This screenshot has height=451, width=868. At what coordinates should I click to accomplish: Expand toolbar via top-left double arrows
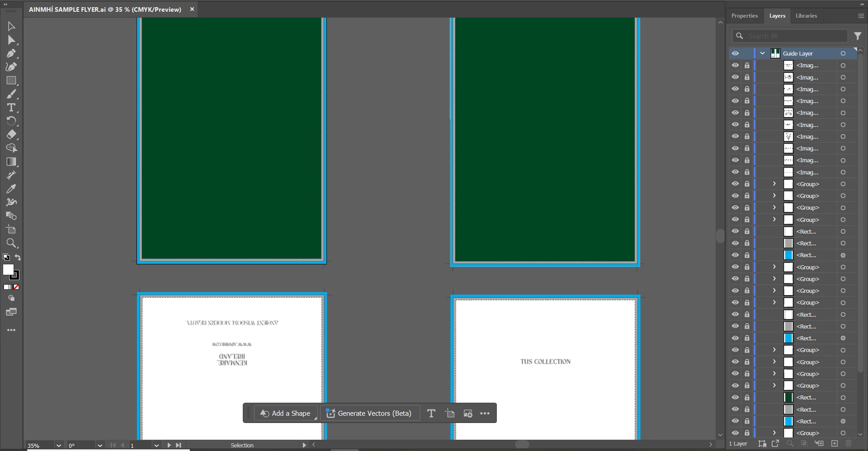coord(5,4)
